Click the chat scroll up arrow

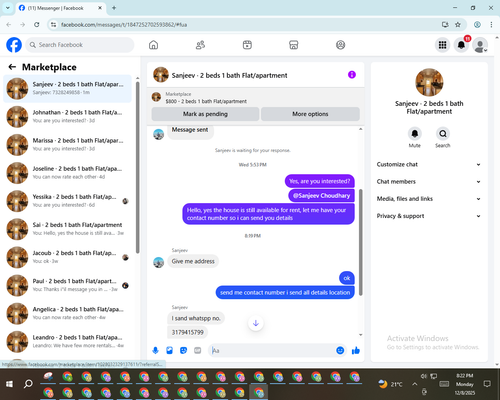[x=361, y=129]
